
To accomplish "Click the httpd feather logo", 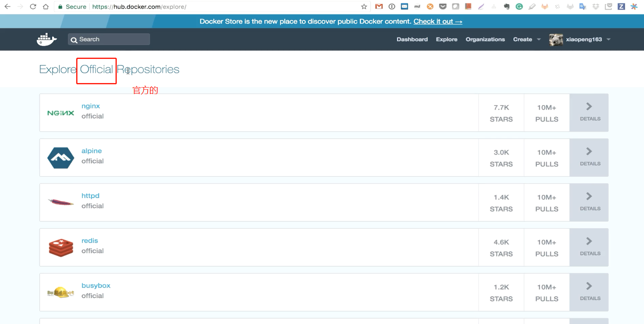I will coord(61,202).
